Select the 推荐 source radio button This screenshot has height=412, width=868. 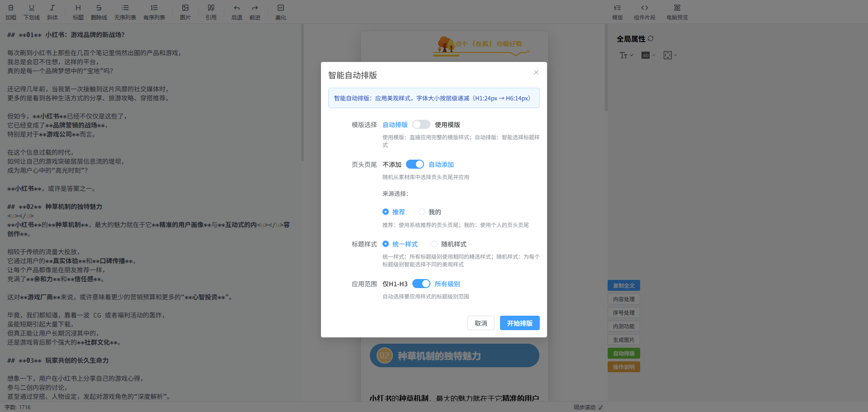pyautogui.click(x=386, y=212)
